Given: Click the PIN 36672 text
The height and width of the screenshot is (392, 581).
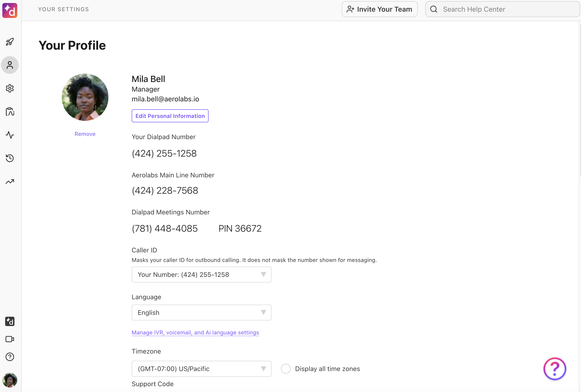Looking at the screenshot, I should [240, 228].
